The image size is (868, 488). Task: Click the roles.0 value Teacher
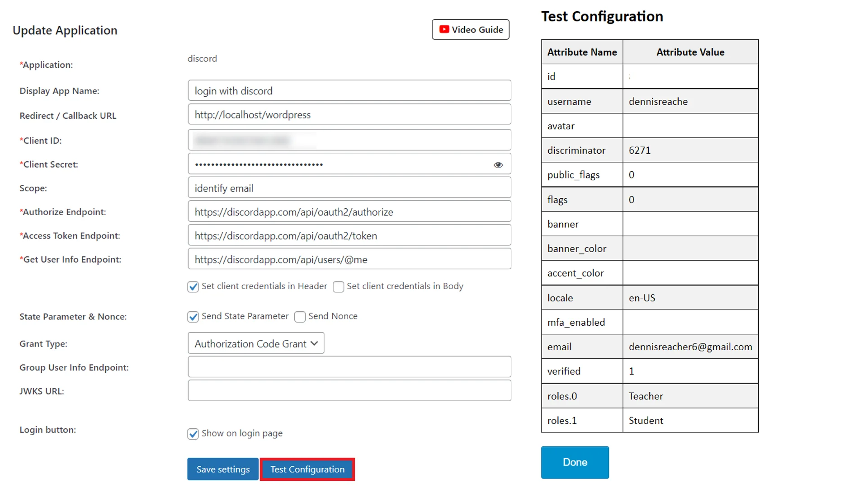(646, 396)
